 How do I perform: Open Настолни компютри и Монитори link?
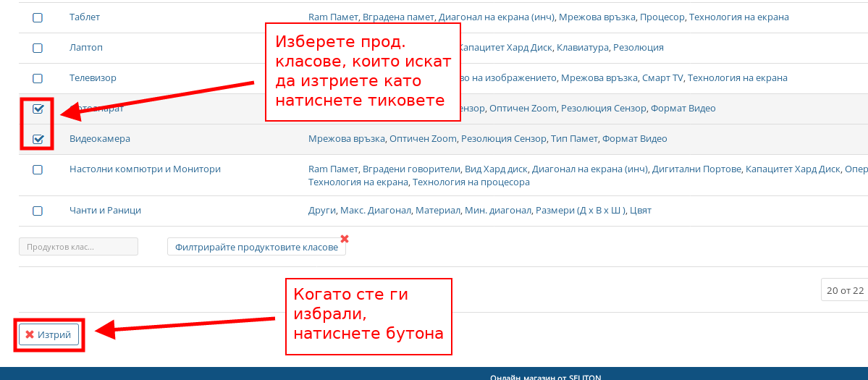click(145, 169)
